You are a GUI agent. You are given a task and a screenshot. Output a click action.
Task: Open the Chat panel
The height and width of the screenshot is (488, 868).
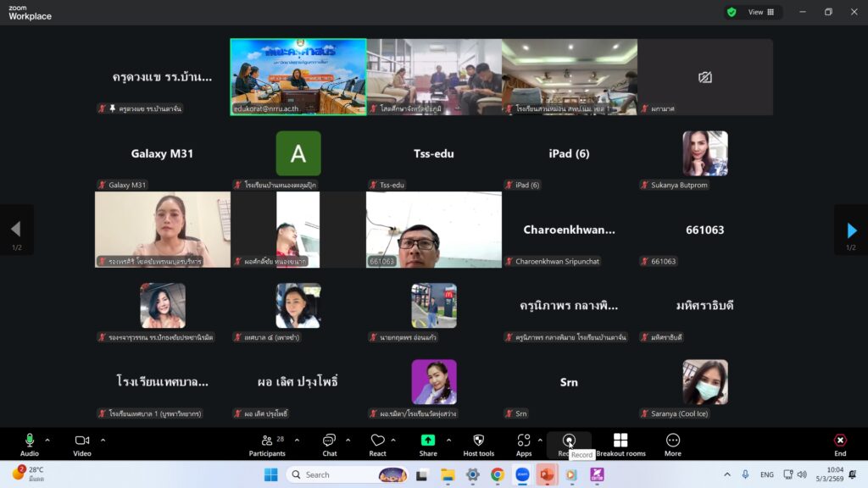click(329, 444)
